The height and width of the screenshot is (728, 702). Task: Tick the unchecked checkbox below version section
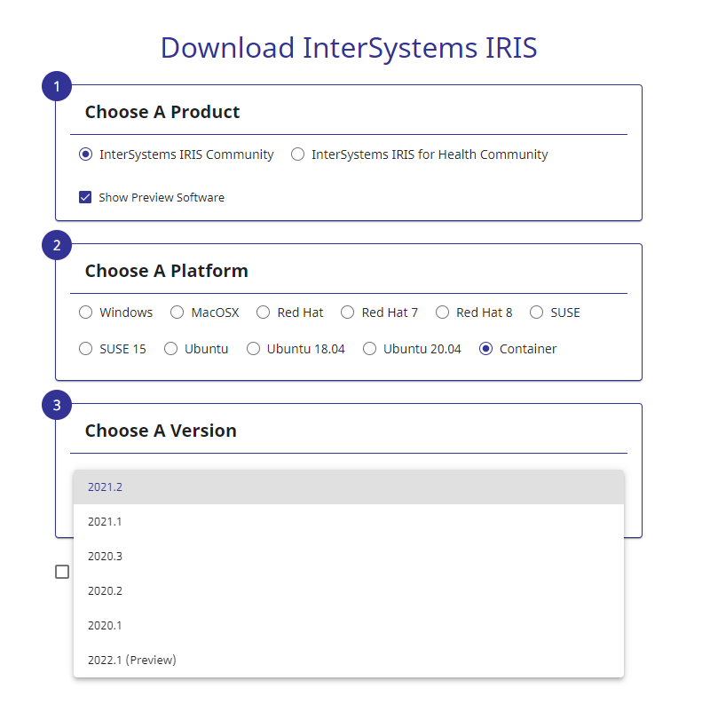[62, 572]
